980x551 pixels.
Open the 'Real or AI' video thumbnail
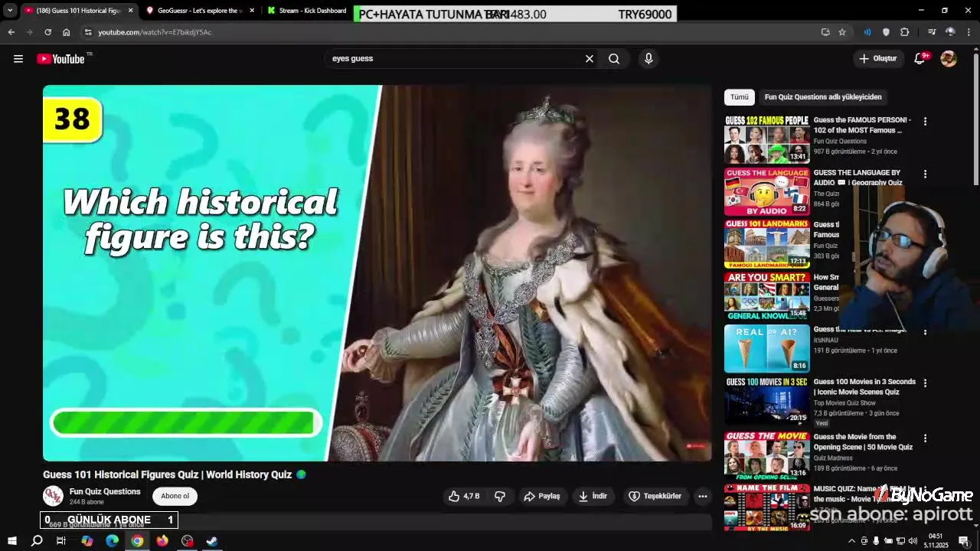coord(767,348)
